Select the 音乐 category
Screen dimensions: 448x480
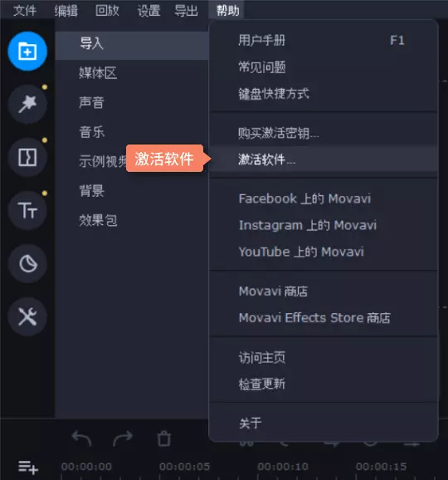tap(92, 132)
